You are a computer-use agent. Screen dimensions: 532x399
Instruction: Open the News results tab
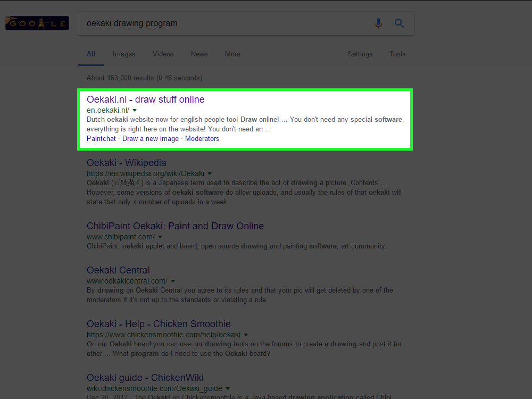click(199, 54)
